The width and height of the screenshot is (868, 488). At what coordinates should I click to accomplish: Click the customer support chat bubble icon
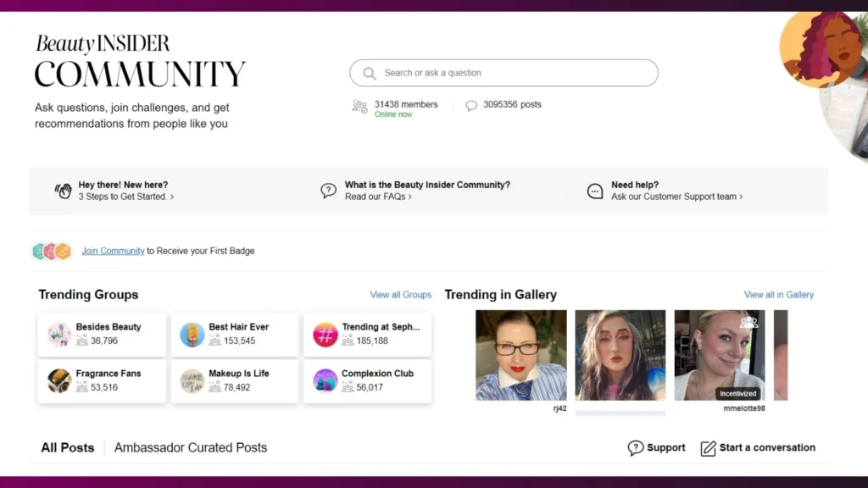click(595, 191)
